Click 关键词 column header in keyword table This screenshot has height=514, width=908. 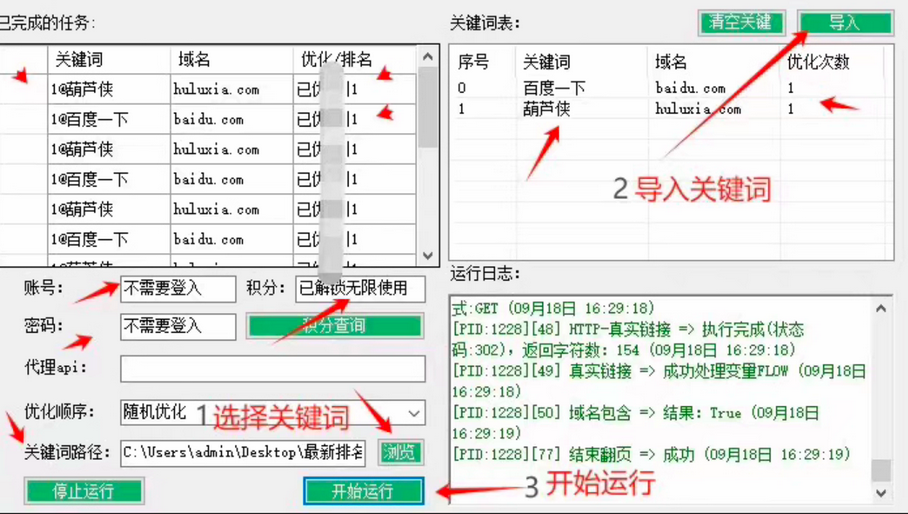pyautogui.click(x=581, y=61)
